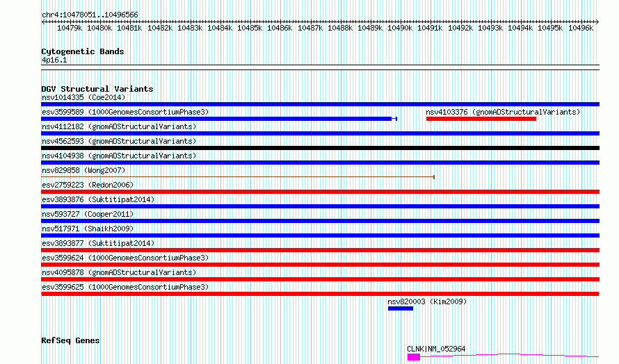Select the thin brown nsv829858 variant line
The width and height of the screenshot is (619, 364).
tap(238, 177)
